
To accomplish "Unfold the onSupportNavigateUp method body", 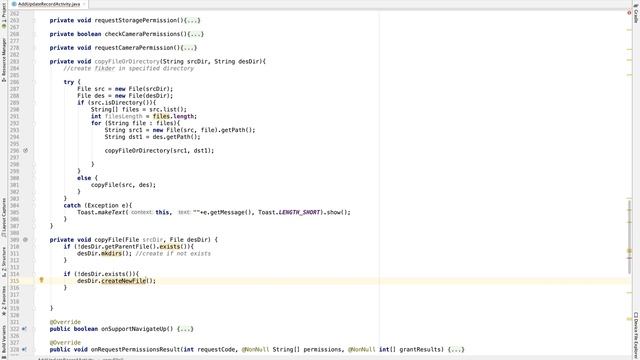I will coord(185,329).
